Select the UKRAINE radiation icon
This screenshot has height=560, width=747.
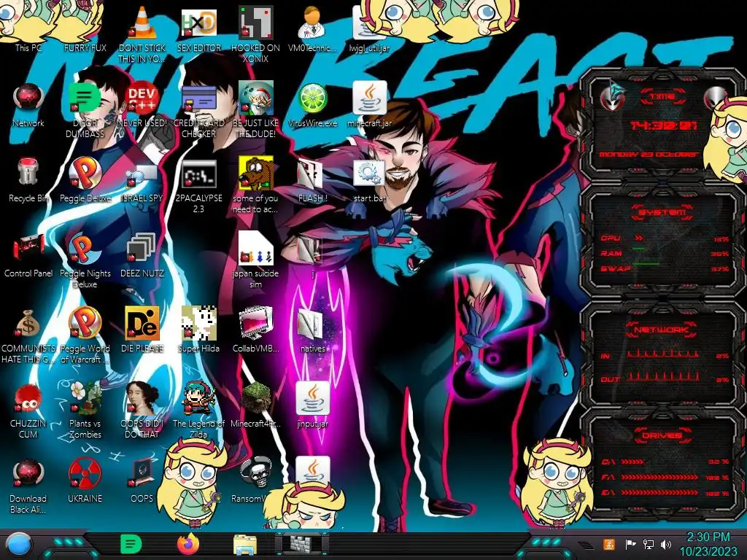tap(85, 481)
